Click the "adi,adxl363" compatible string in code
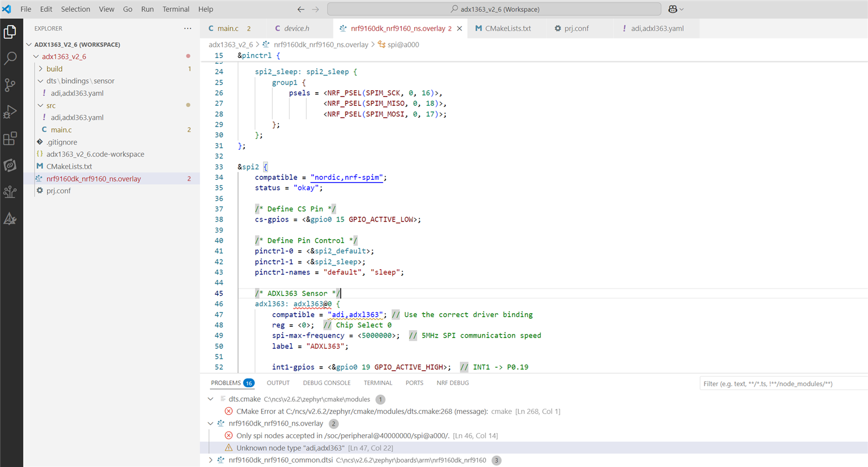This screenshot has width=868, height=467. [355, 314]
